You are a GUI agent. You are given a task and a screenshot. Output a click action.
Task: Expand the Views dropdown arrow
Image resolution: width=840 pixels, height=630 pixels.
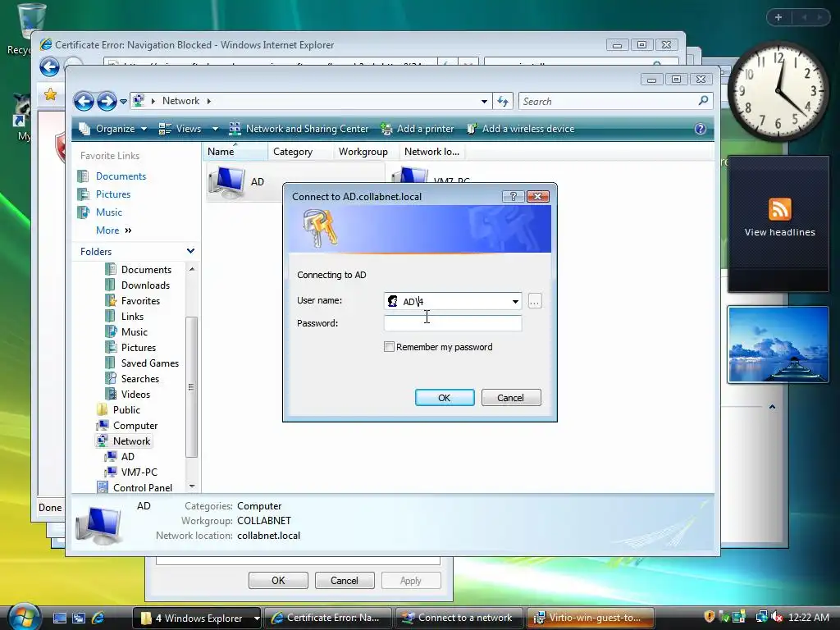coord(215,129)
